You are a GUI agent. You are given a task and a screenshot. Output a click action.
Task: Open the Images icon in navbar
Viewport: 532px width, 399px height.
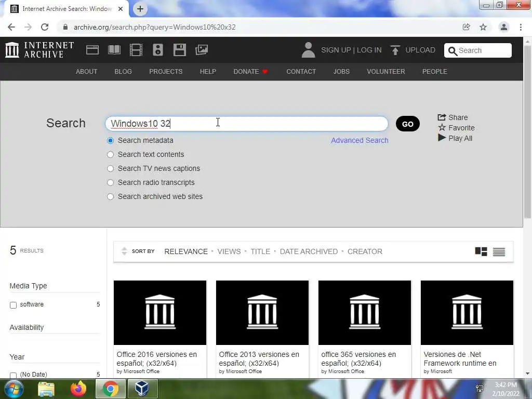tap(202, 50)
